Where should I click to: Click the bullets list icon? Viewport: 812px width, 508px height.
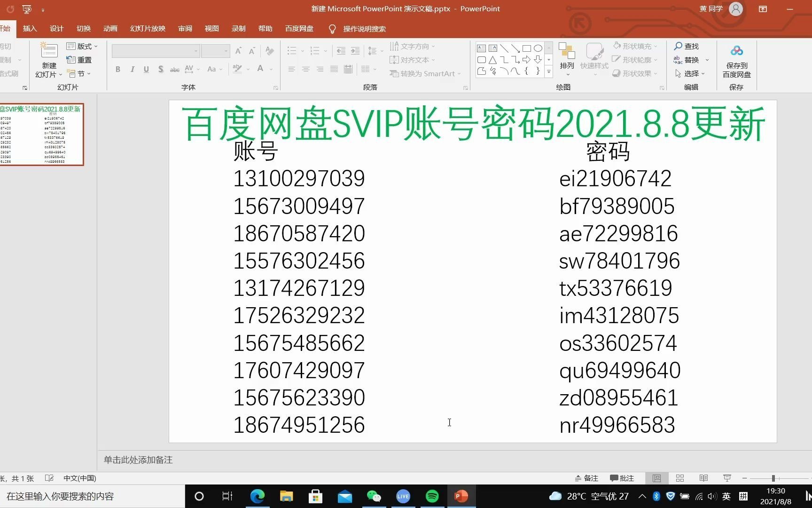292,51
